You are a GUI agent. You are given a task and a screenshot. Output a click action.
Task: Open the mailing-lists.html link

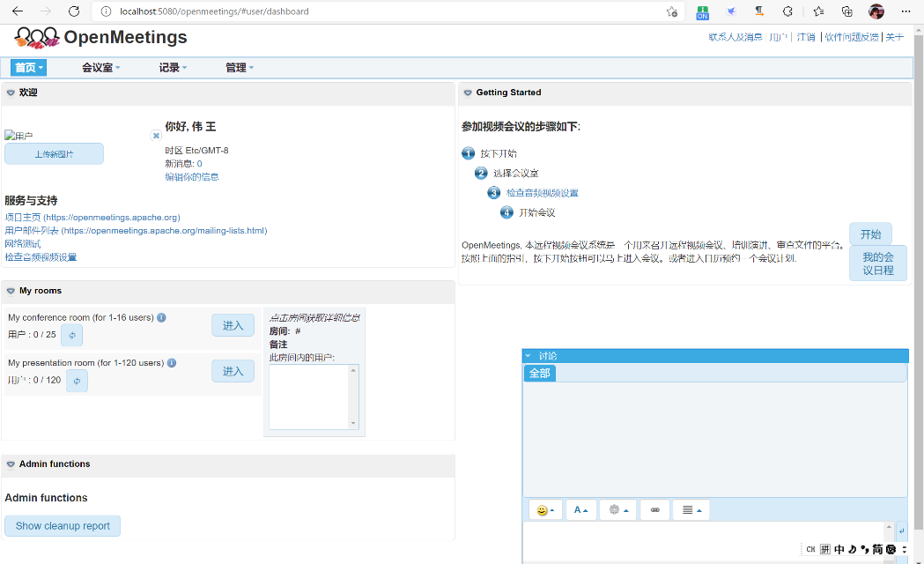137,230
